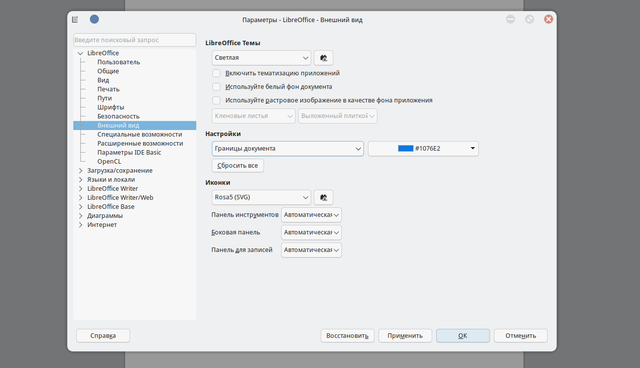640x368 pixels.
Task: Expand LibreOffice Writer tree node
Action: [80, 188]
